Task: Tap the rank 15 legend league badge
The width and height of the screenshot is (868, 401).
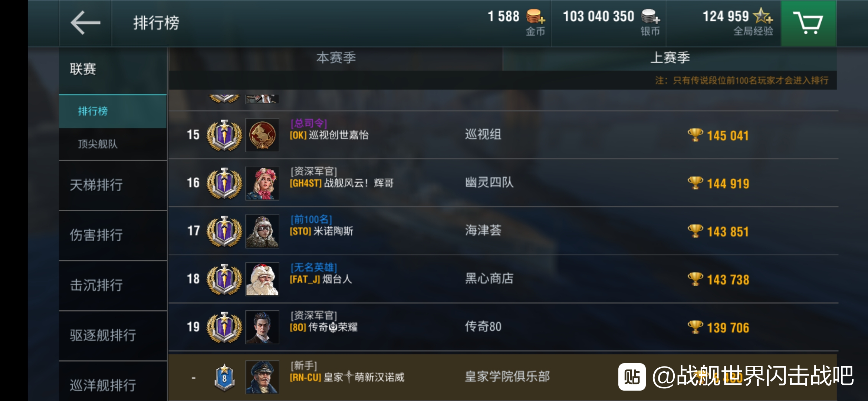Action: coord(224,135)
